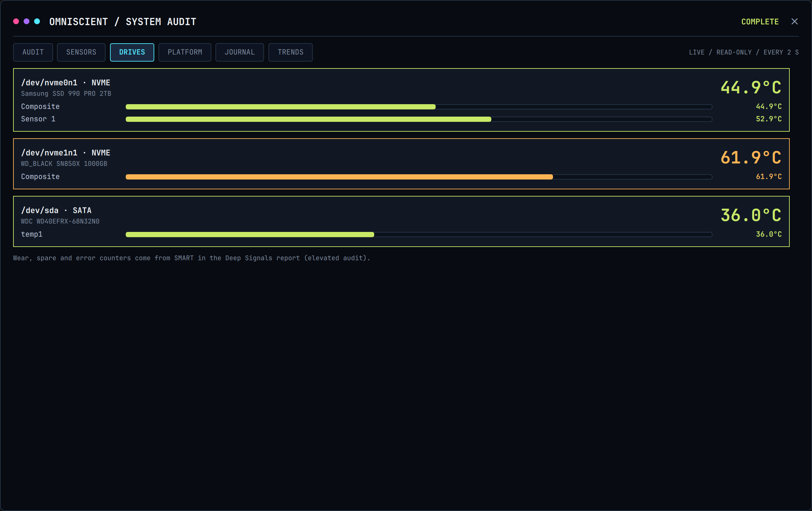Click the SMART Deep Signals footnote
Image resolution: width=812 pixels, height=511 pixels.
pyautogui.click(x=192, y=258)
